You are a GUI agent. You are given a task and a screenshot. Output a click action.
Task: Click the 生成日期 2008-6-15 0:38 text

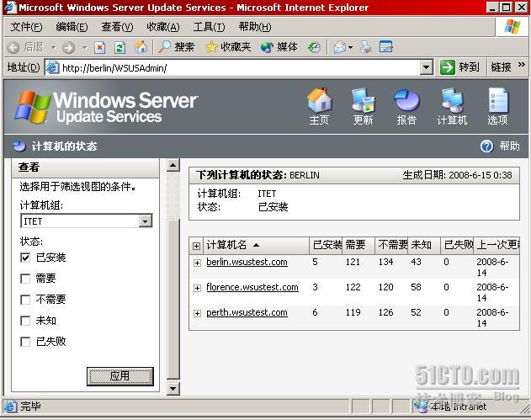457,175
